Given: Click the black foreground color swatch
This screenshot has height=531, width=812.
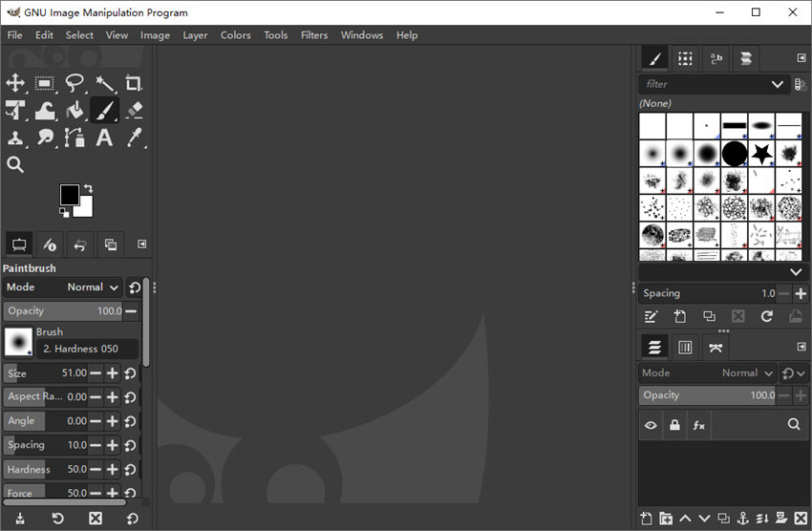Looking at the screenshot, I should pyautogui.click(x=69, y=195).
